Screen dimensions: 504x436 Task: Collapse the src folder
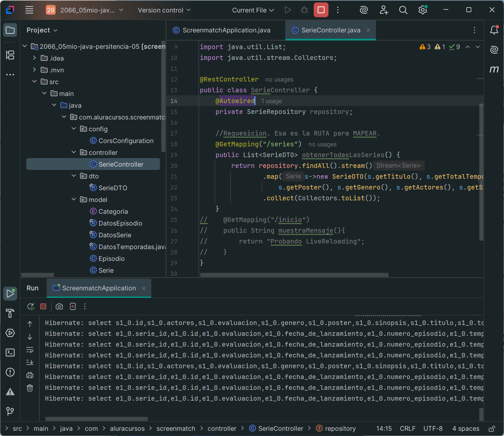click(34, 82)
